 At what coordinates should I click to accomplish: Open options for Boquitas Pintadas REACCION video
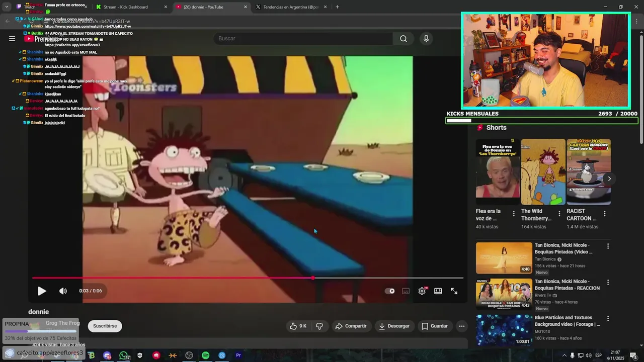coord(608,283)
